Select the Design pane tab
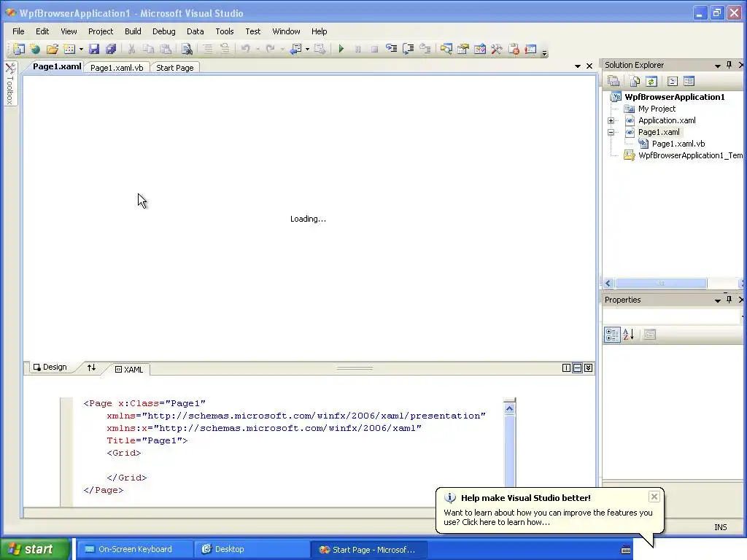The width and height of the screenshot is (747, 560). [50, 367]
